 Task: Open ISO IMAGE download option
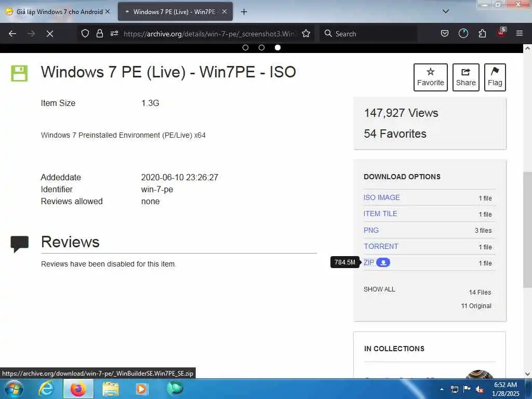382,197
